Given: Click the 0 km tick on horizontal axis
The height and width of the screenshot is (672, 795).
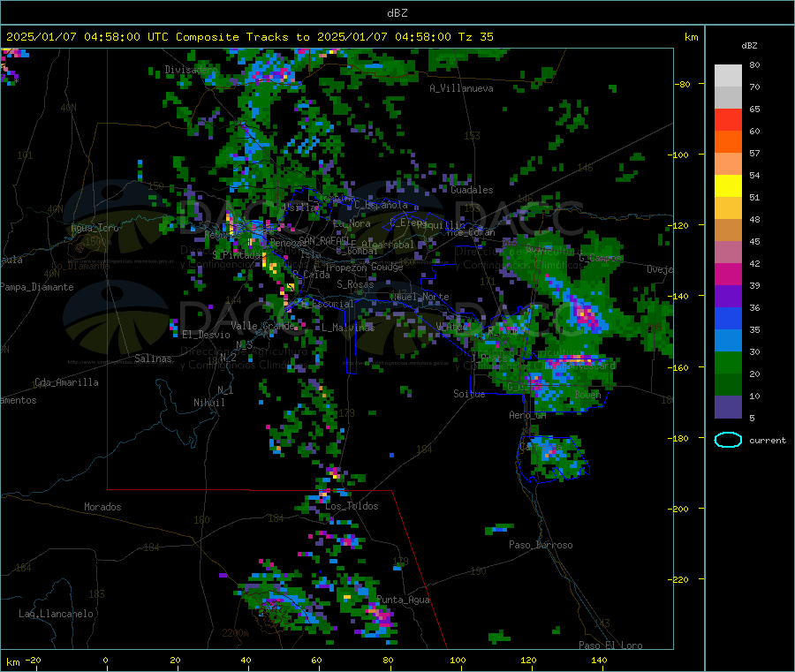Looking at the screenshot, I should (106, 660).
